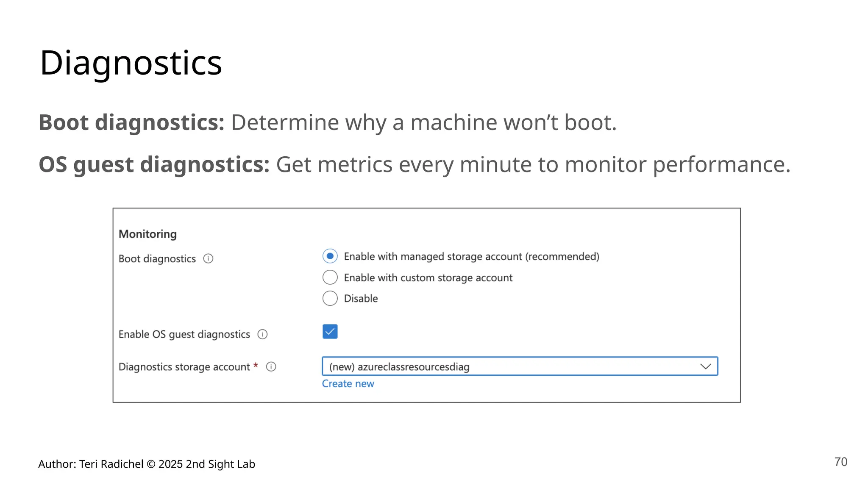This screenshot has height=488, width=868.
Task: Click the Diagnostics storage account label
Action: (184, 367)
